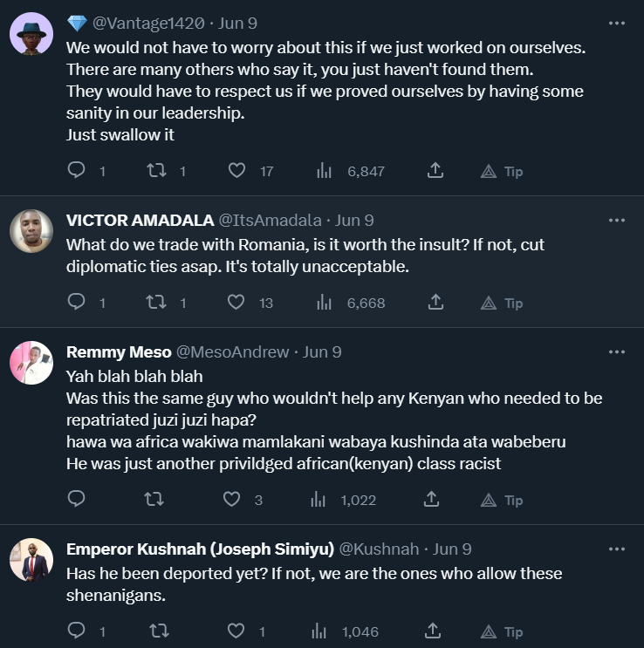Like Victor Amadala's tweet
This screenshot has width=644, height=648.
[x=236, y=303]
